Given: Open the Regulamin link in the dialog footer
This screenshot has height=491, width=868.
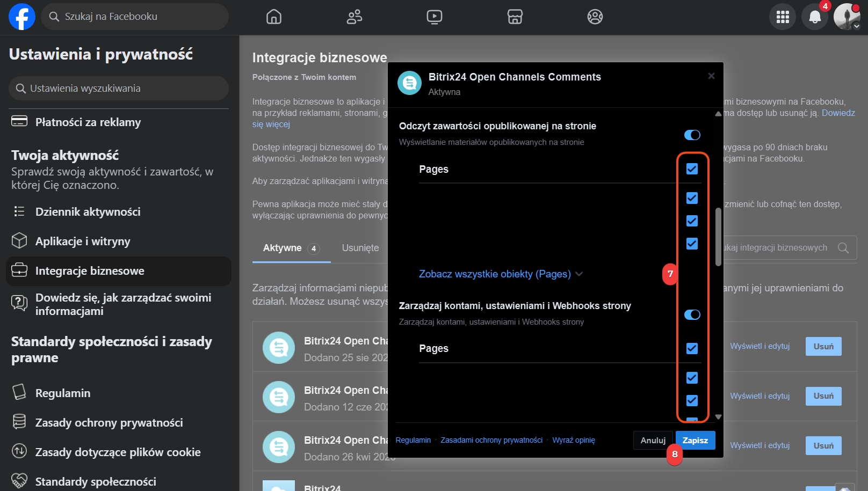Looking at the screenshot, I should coord(413,440).
